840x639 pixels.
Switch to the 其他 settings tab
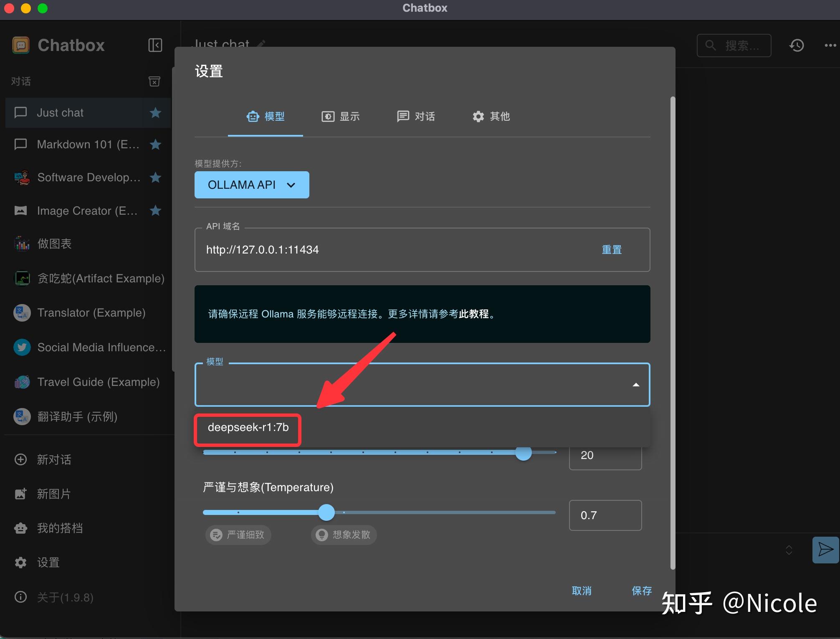click(x=491, y=117)
